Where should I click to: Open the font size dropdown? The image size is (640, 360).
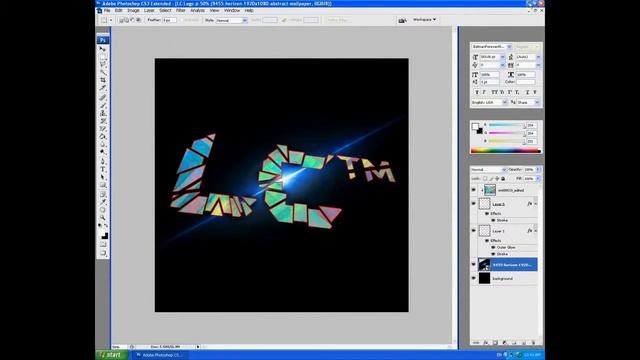tap(502, 57)
